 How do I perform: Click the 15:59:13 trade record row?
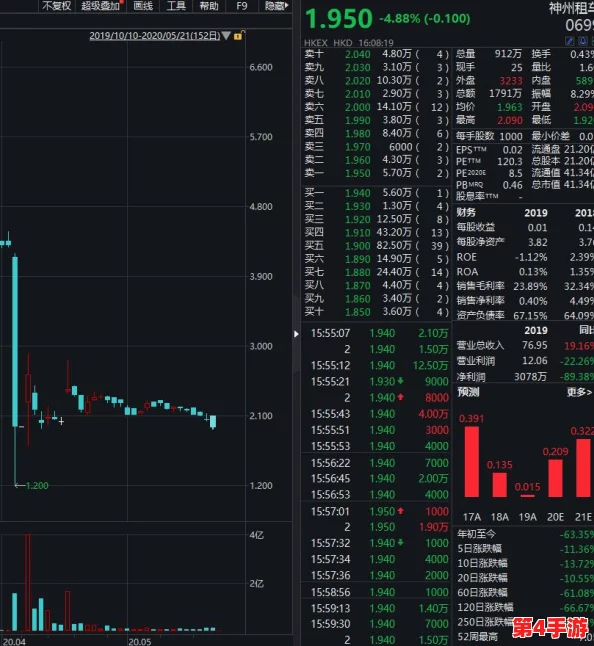[379, 608]
